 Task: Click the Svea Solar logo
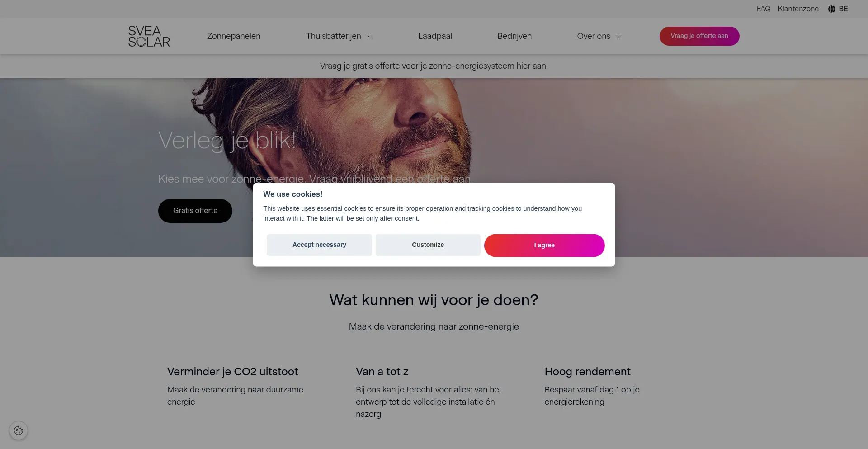[149, 36]
